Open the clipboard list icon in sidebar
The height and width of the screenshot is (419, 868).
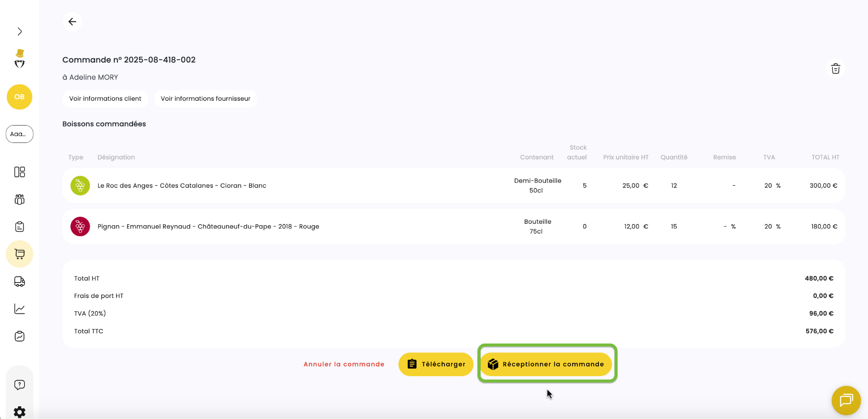(x=19, y=226)
